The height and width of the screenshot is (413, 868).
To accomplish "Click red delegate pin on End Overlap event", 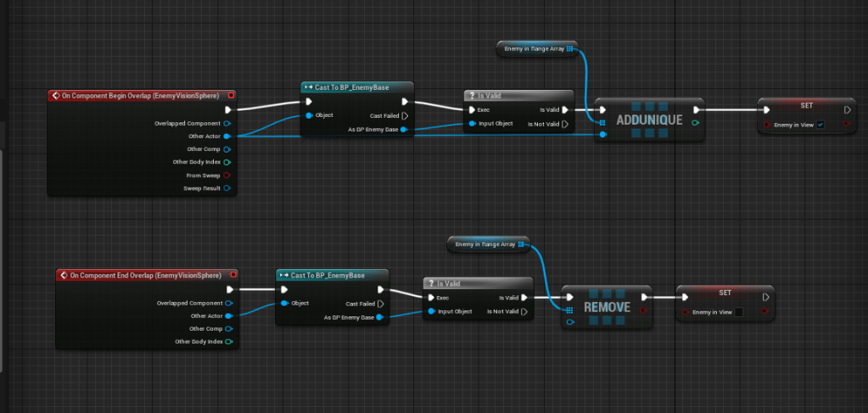I will pyautogui.click(x=233, y=276).
